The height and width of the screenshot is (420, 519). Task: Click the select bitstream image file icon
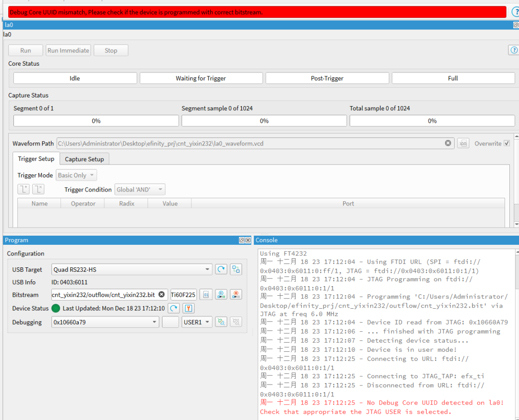pos(206,294)
